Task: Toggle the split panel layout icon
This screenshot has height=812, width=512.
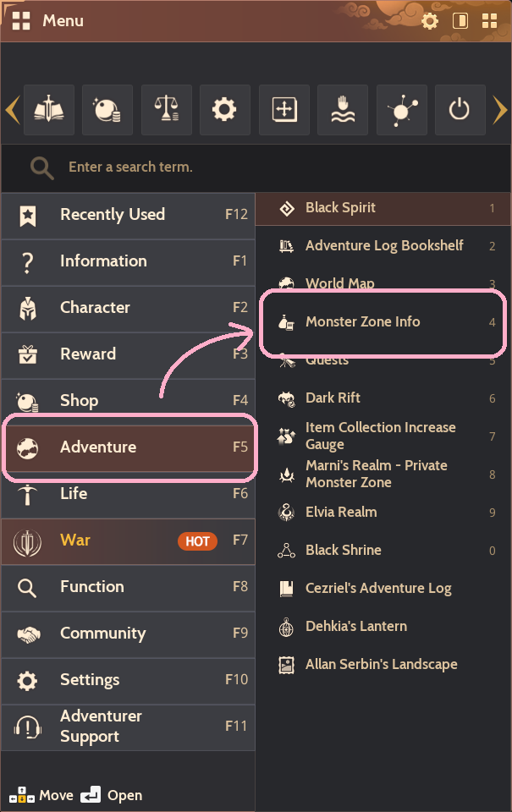Action: click(460, 21)
